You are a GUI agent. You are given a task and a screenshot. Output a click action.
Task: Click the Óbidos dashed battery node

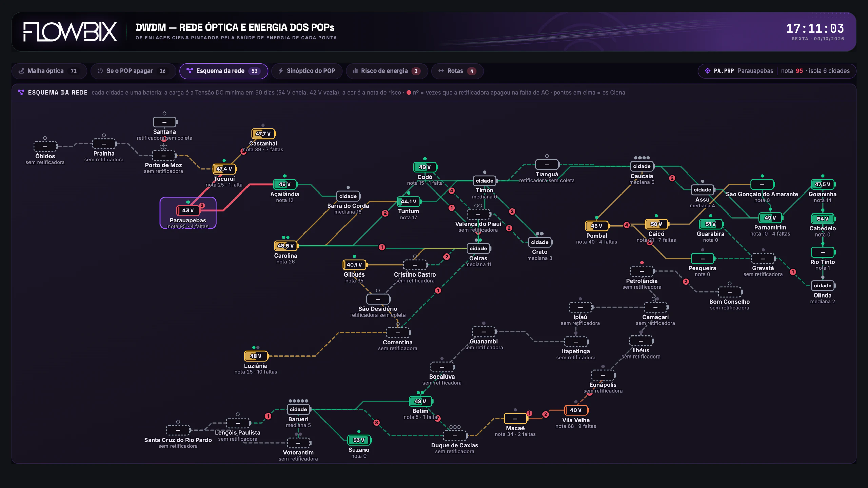45,146
